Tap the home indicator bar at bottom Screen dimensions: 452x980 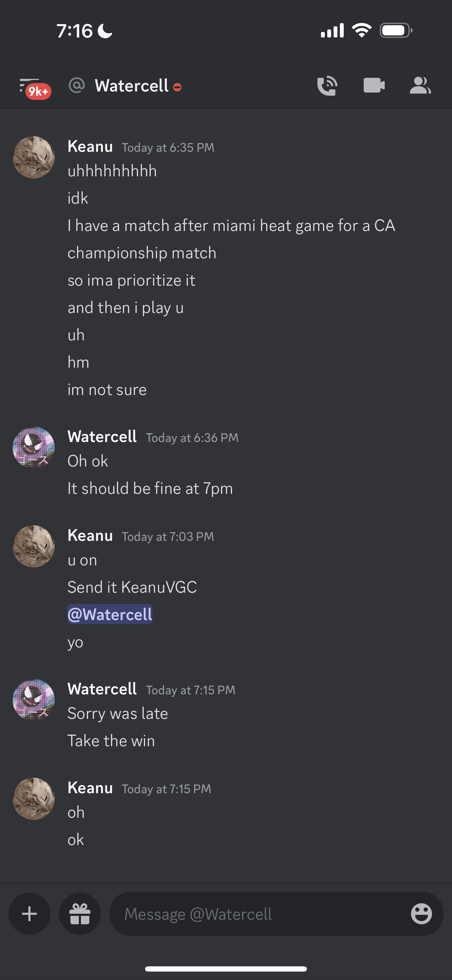coord(226,968)
